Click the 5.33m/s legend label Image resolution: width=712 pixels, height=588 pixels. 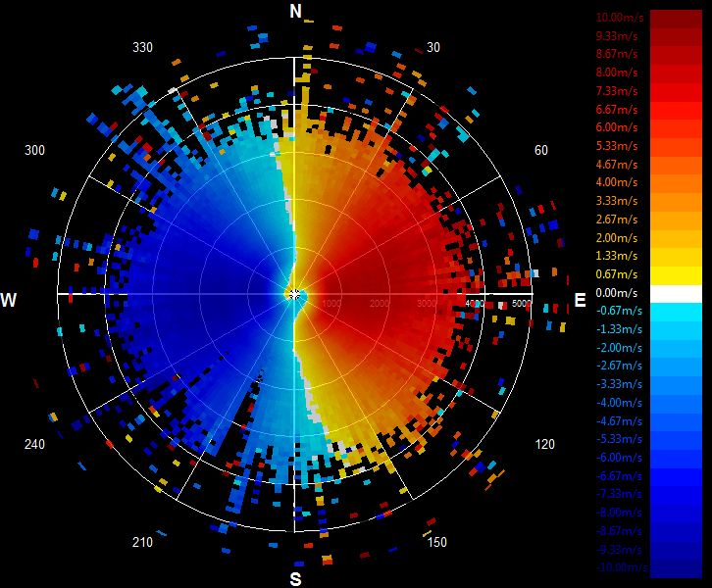click(x=617, y=146)
